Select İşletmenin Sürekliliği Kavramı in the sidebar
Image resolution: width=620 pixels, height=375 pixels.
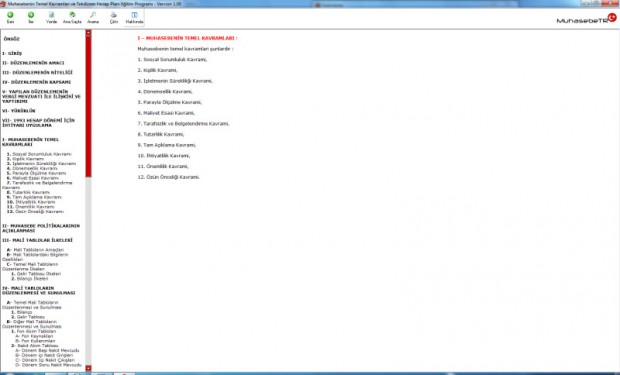point(42,163)
